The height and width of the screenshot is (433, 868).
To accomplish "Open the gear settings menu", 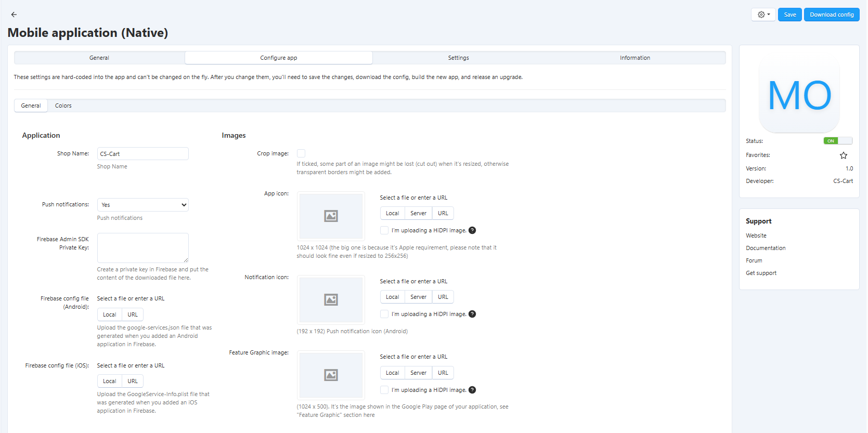I will pyautogui.click(x=763, y=15).
